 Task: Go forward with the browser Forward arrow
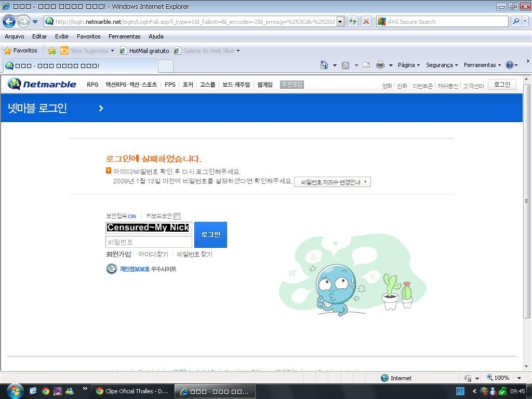pyautogui.click(x=23, y=22)
